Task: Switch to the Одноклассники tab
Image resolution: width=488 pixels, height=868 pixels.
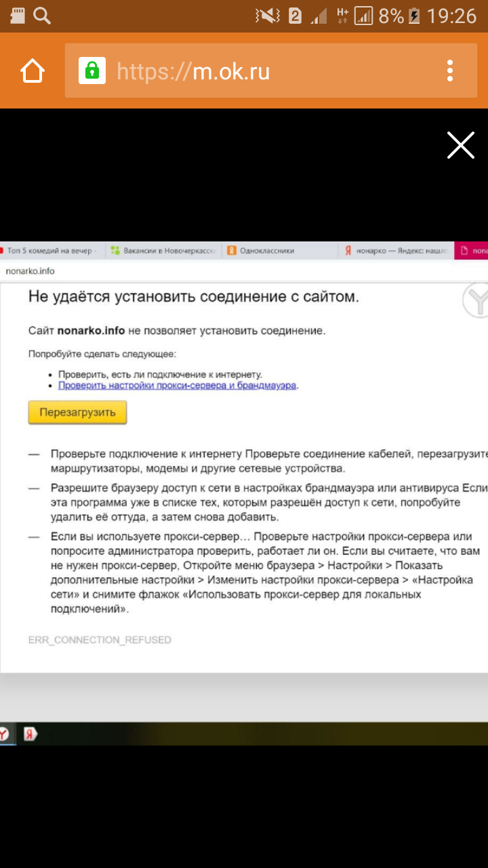Action: [278, 251]
